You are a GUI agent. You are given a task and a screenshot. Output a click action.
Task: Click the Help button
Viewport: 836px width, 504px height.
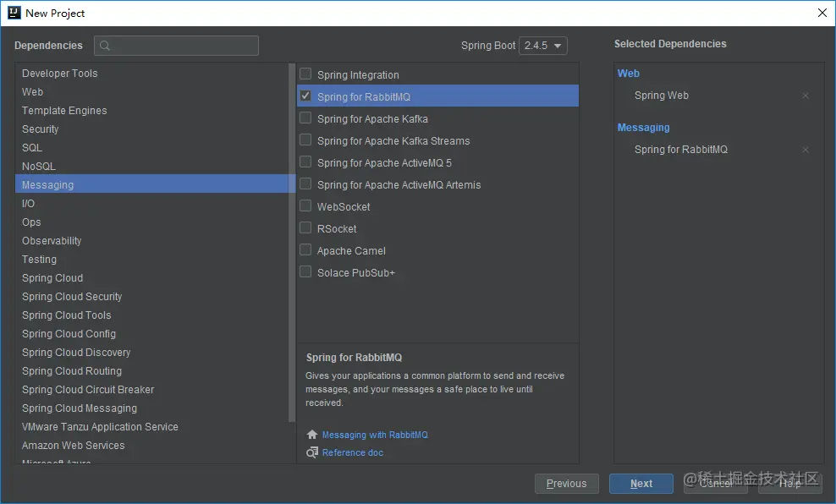tap(789, 484)
